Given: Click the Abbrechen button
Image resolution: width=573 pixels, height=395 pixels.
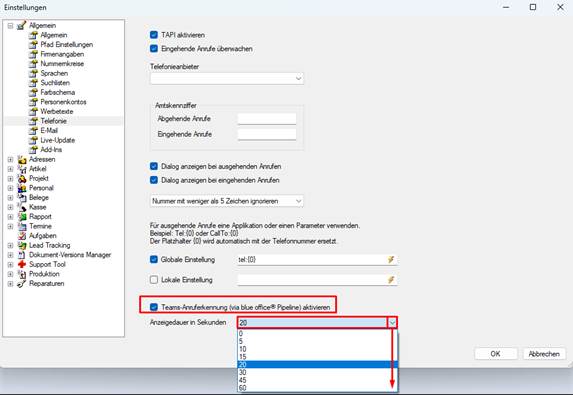Looking at the screenshot, I should pos(544,354).
